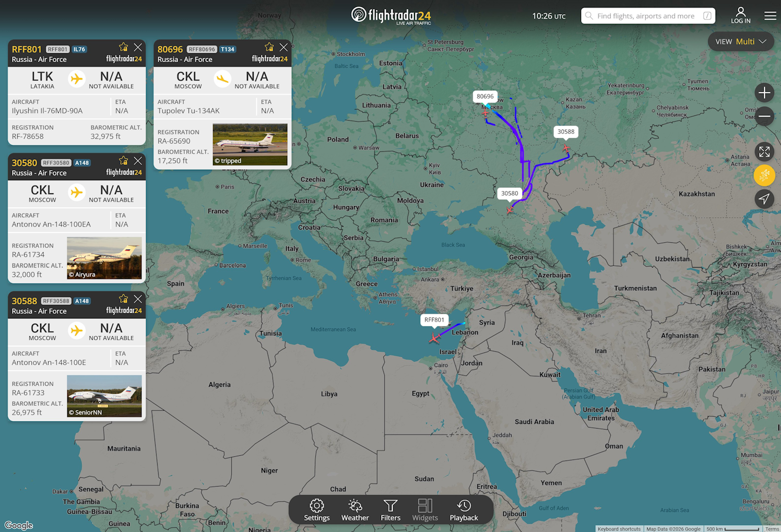Click registration RA-61733

(28, 393)
